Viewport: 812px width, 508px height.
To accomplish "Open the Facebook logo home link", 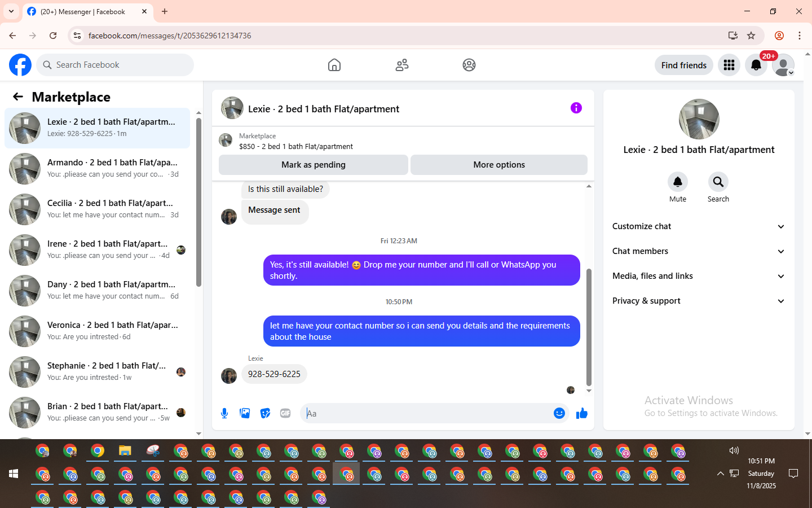I will click(x=20, y=65).
